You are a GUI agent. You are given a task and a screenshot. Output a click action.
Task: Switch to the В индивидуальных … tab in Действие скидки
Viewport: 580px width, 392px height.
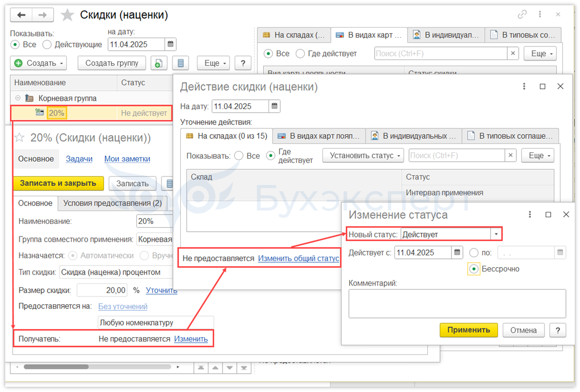(413, 136)
